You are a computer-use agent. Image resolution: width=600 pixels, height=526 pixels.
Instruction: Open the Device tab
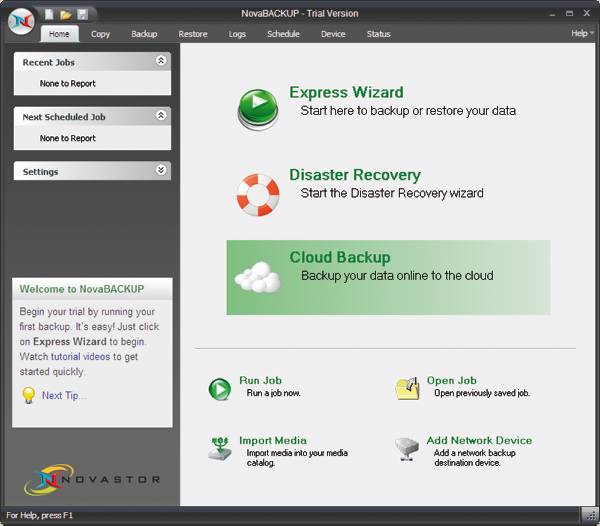[333, 34]
